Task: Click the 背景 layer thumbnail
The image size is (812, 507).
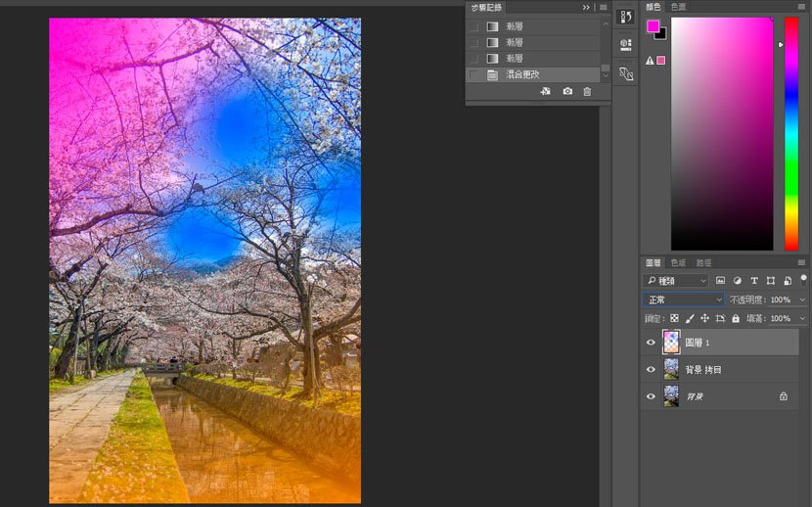Action: pyautogui.click(x=671, y=396)
